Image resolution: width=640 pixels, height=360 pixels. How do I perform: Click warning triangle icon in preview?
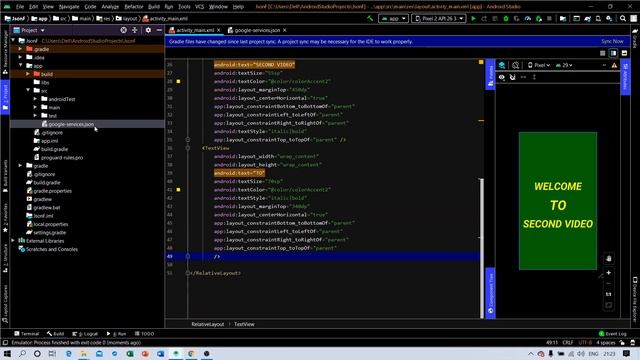614,65
